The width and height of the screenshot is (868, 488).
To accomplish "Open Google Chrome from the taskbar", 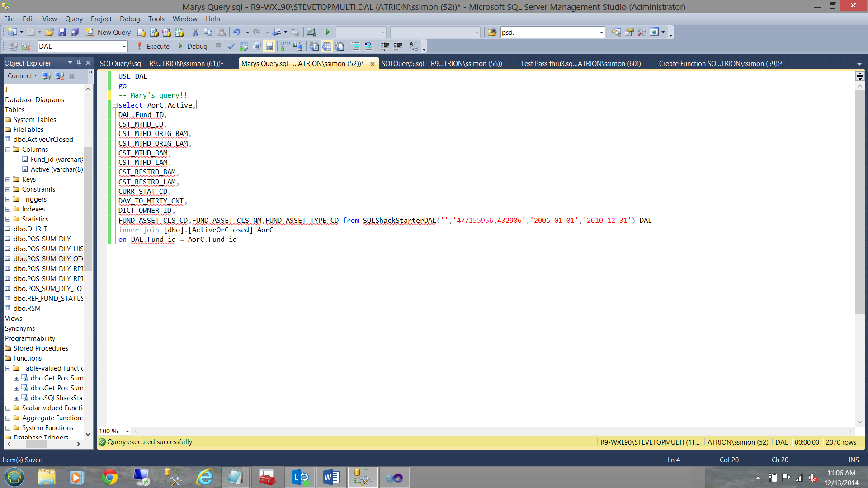I will [x=109, y=477].
